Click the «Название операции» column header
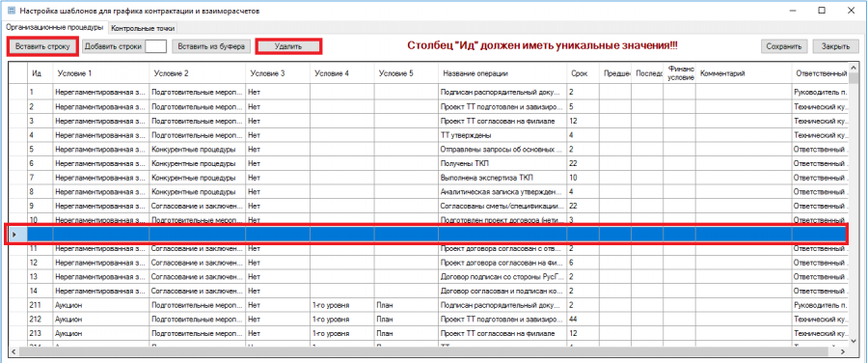 click(x=502, y=73)
